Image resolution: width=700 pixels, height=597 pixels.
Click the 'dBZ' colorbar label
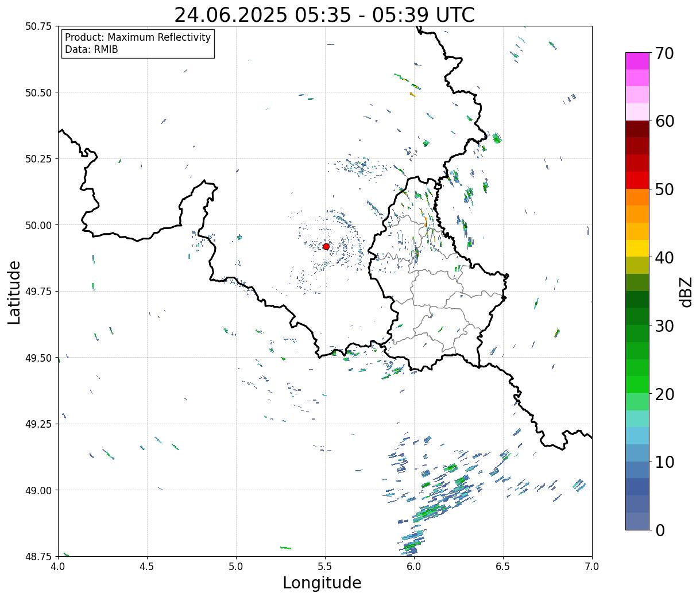686,292
